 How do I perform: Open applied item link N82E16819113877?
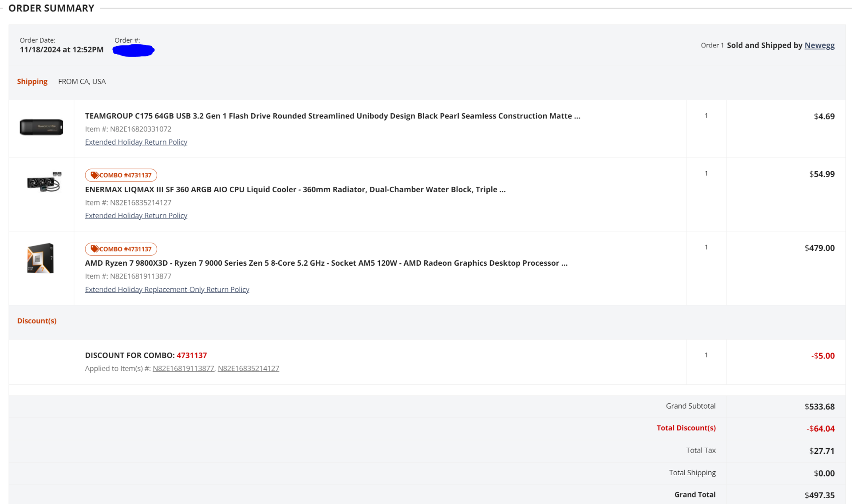point(183,368)
